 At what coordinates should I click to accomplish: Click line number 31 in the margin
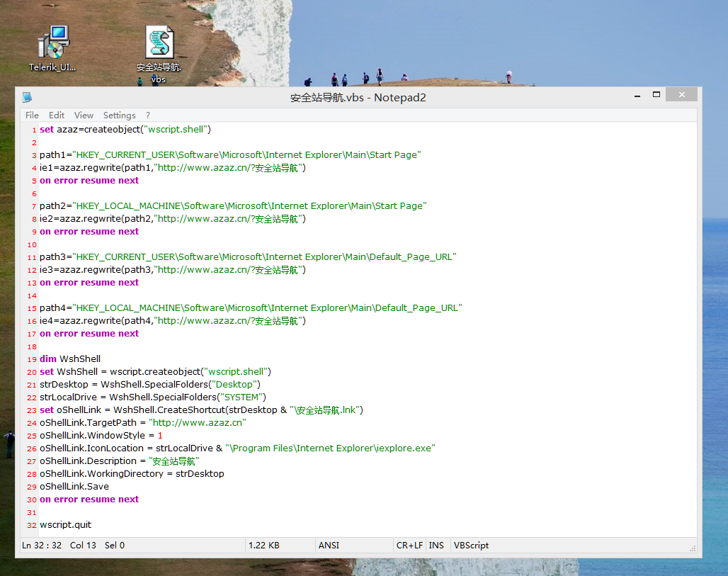(32, 512)
